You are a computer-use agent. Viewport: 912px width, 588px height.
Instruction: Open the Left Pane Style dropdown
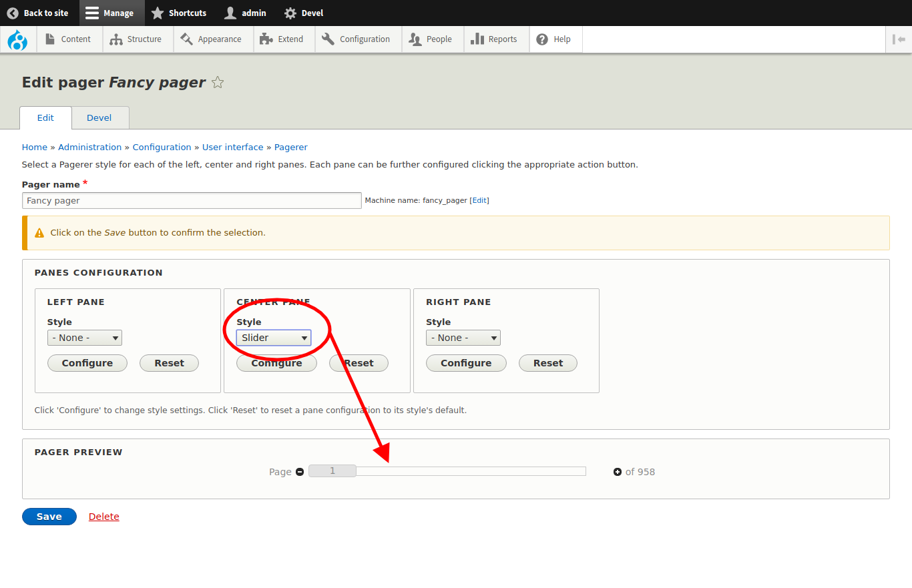coord(85,338)
